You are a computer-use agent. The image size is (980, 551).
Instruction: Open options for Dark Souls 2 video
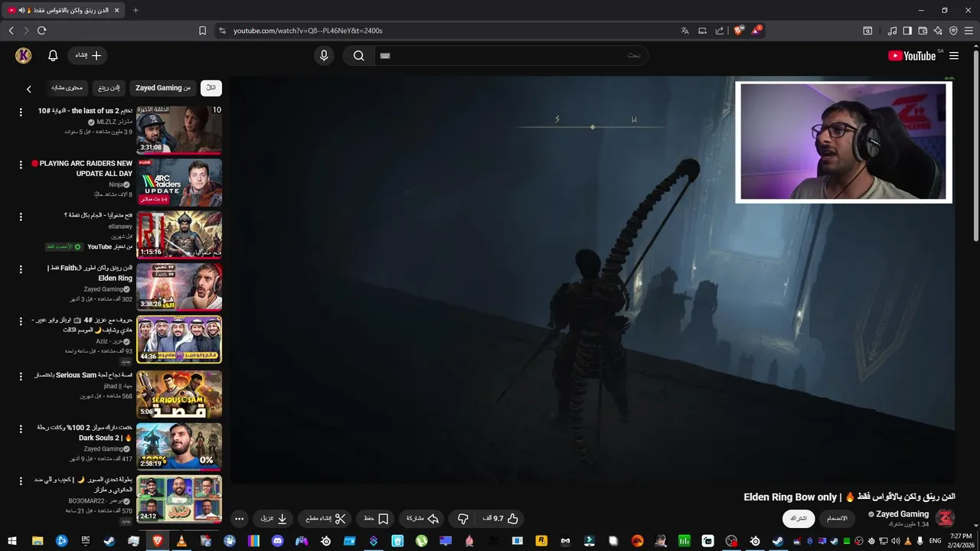[x=21, y=429]
